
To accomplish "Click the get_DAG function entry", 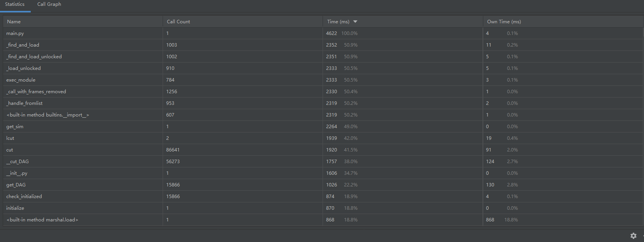I will point(16,185).
